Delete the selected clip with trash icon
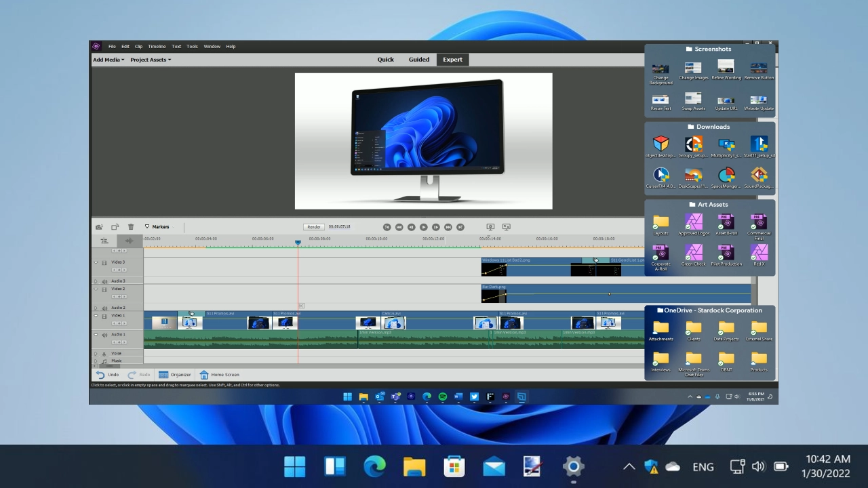This screenshot has height=488, width=868. click(131, 227)
